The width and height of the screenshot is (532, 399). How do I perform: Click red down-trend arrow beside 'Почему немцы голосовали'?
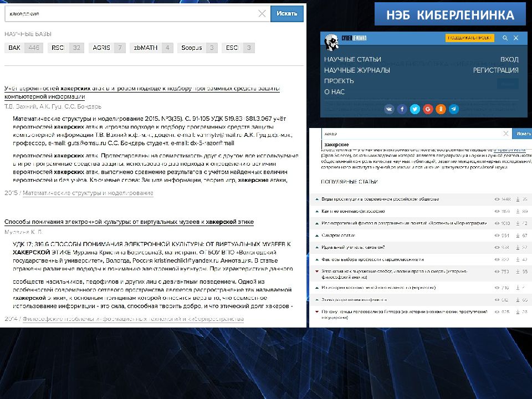317,311
